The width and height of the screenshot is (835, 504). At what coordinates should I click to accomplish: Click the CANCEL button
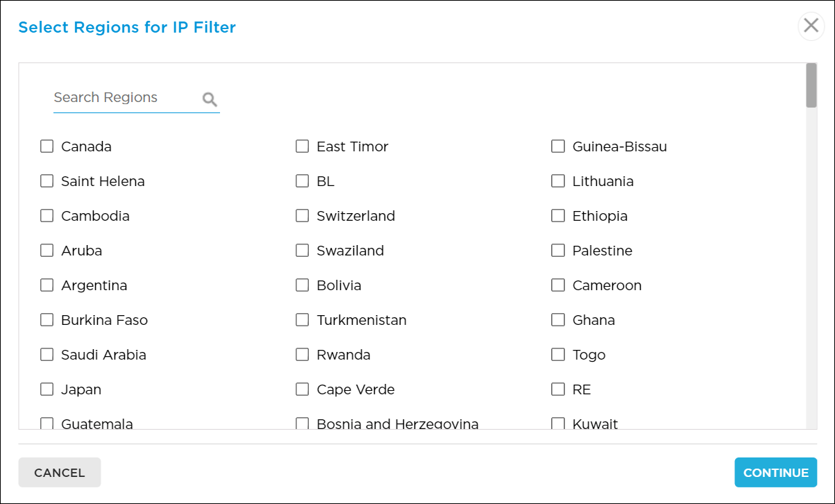(x=59, y=472)
